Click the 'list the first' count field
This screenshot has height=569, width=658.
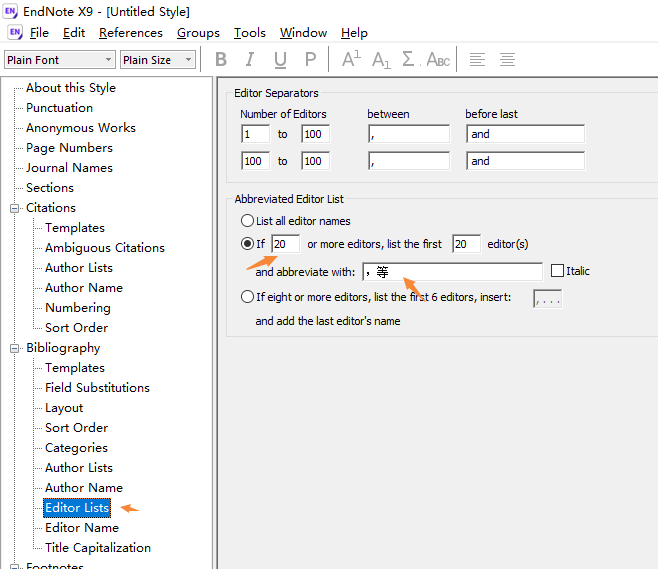click(466, 244)
